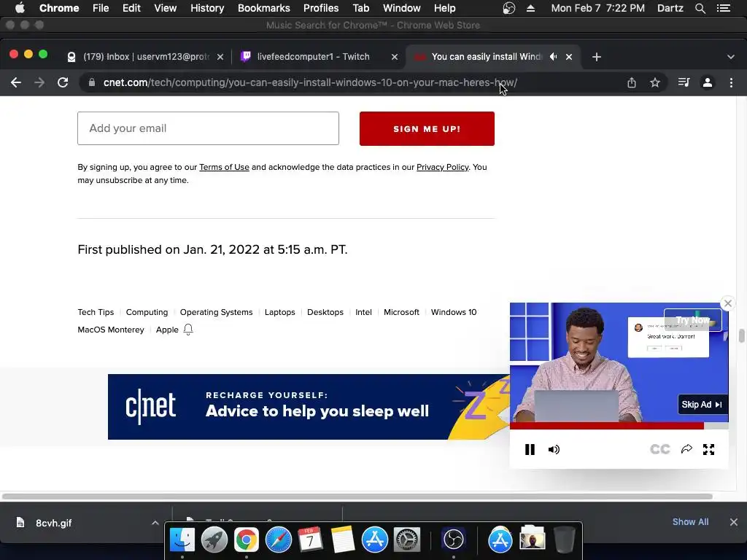This screenshot has width=747, height=560.
Task: Open the Terms of Use link
Action: pos(224,167)
